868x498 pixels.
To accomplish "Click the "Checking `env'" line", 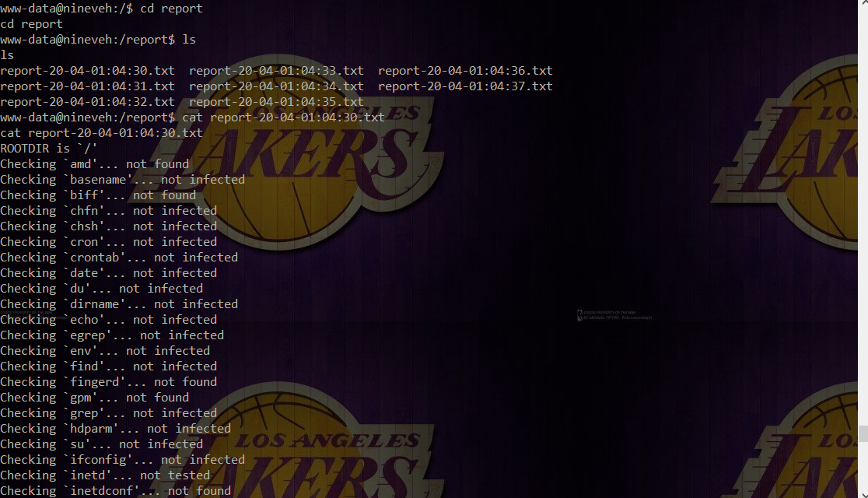I will [x=105, y=351].
